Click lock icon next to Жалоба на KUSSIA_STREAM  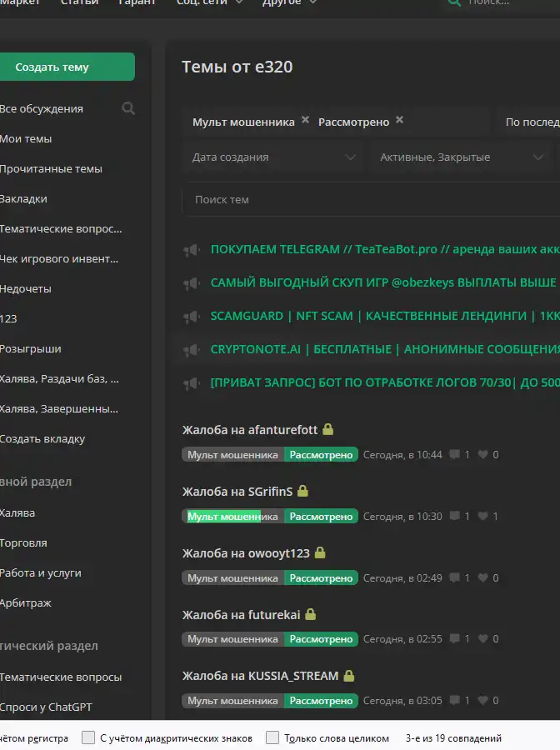tap(349, 675)
